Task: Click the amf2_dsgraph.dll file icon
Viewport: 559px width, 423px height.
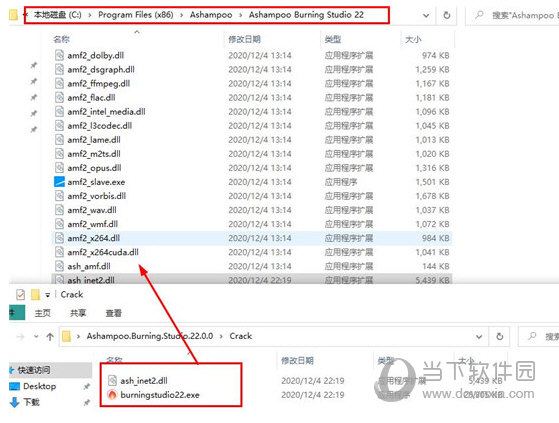Action: tap(59, 69)
